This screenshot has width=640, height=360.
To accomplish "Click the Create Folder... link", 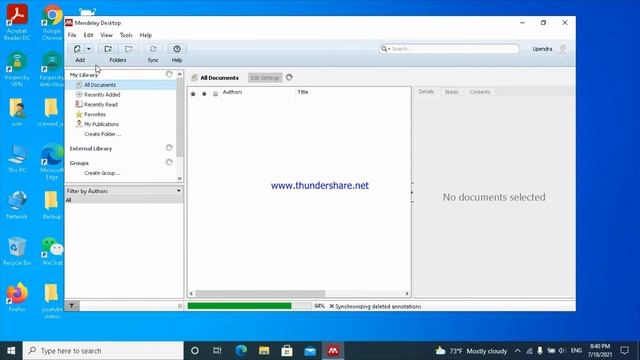I will click(x=102, y=134).
